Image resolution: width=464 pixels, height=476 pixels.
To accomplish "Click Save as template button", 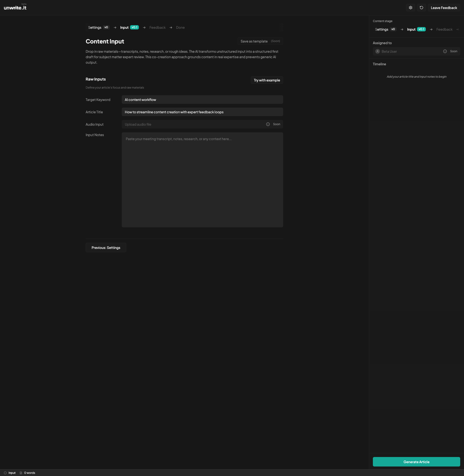I will coord(260,41).
